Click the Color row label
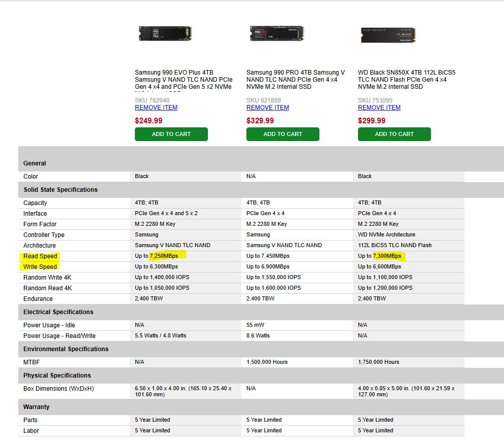Image resolution: width=504 pixels, height=442 pixels. tap(30, 176)
